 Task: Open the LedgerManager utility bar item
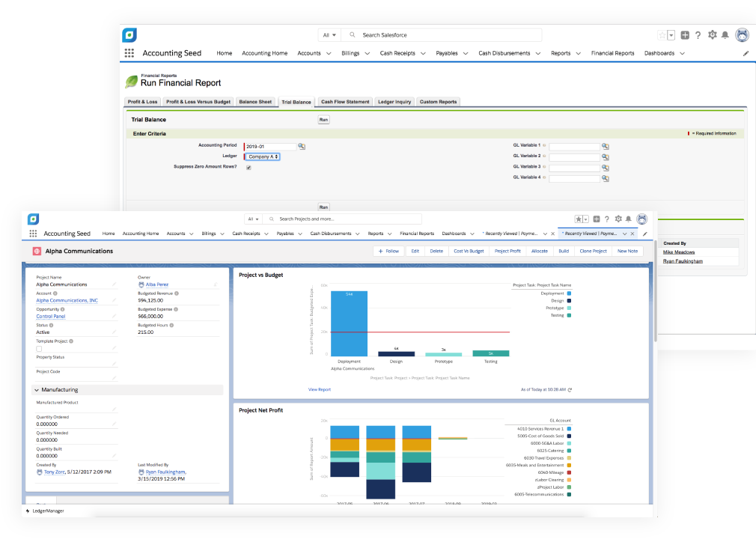pyautogui.click(x=45, y=511)
